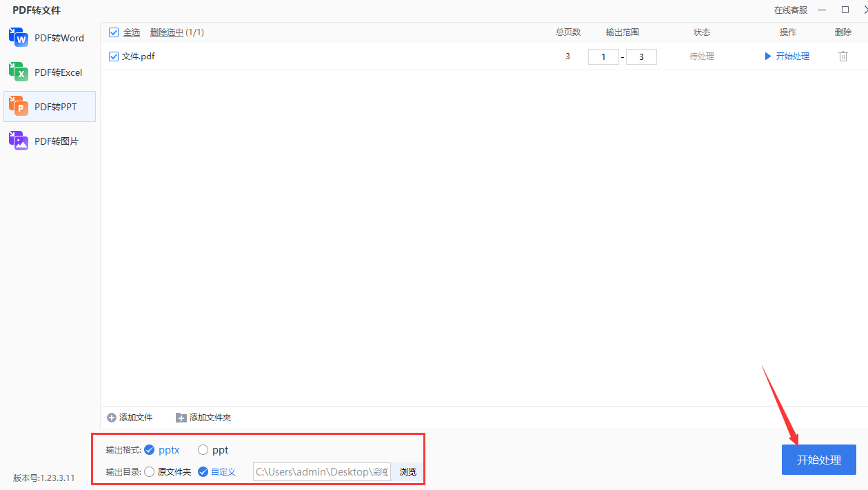Minimize the PDF转文件 window
This screenshot has width=868, height=490.
tap(822, 10)
